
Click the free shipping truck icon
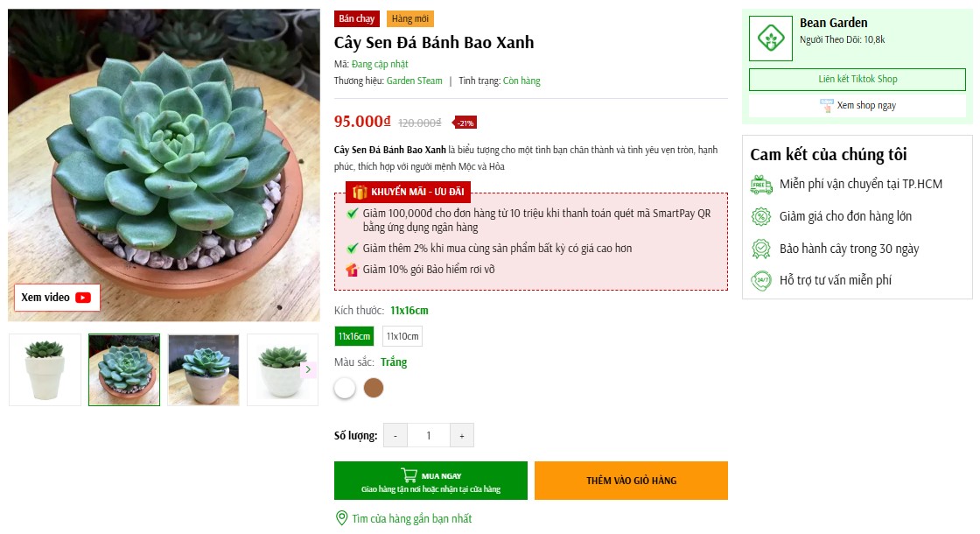pyautogui.click(x=761, y=185)
